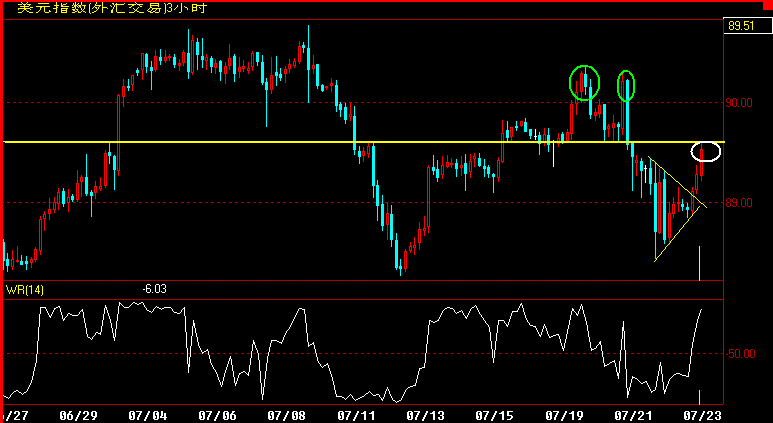The height and width of the screenshot is (423, 773).
Task: Click the 07/08 date label
Action: [x=286, y=415]
